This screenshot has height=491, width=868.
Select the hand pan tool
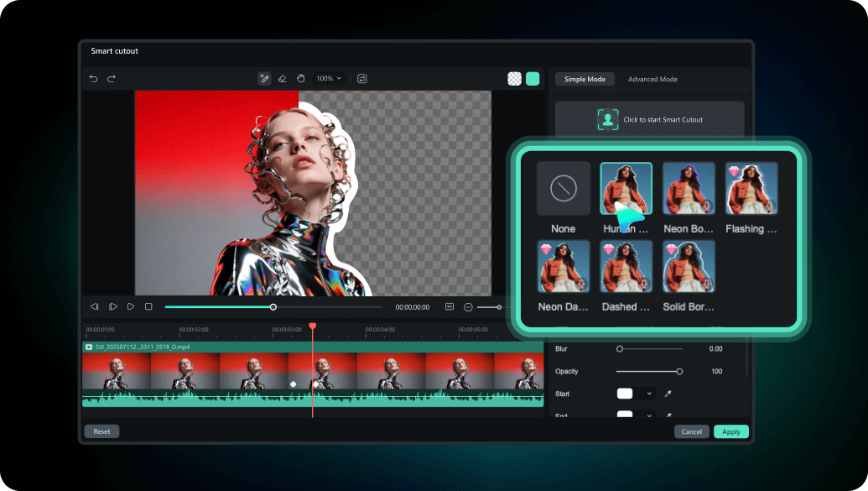pos(300,79)
